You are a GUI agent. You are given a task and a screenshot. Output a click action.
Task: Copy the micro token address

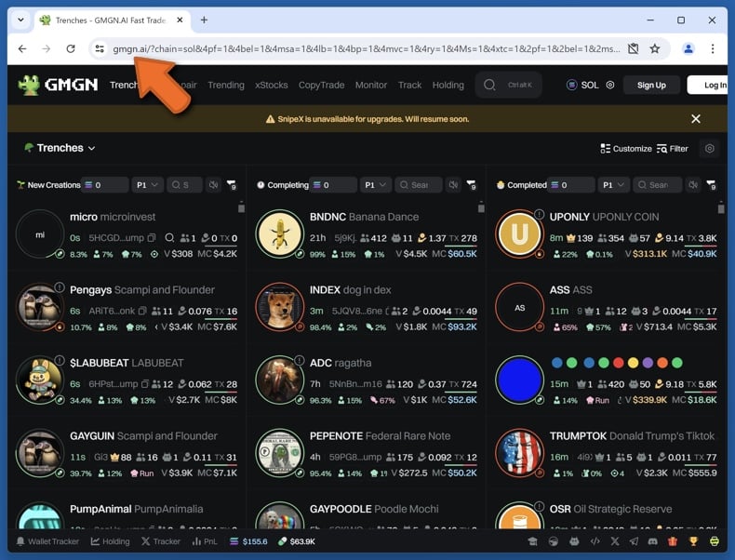pos(151,237)
